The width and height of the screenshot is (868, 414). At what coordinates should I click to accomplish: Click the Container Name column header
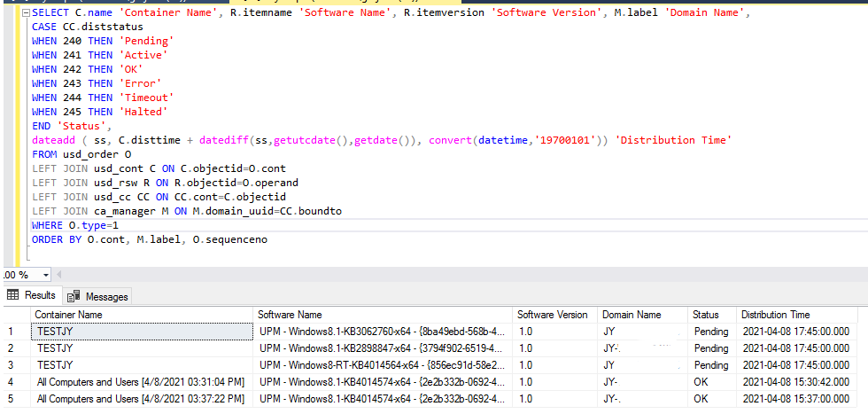[x=68, y=315]
